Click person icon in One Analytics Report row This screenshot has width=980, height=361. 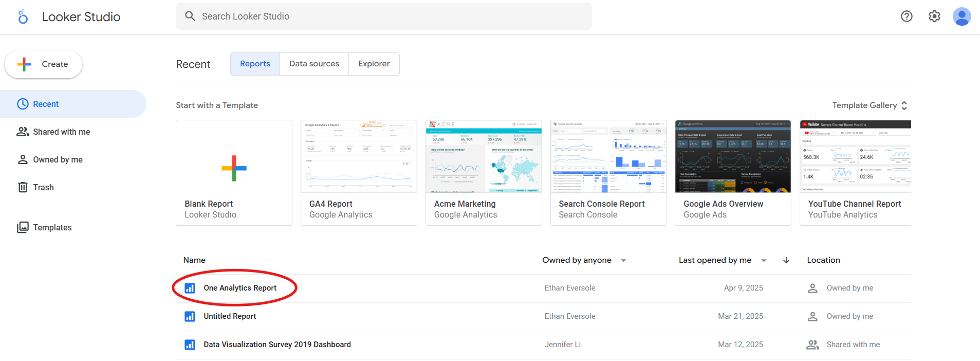[x=812, y=288]
